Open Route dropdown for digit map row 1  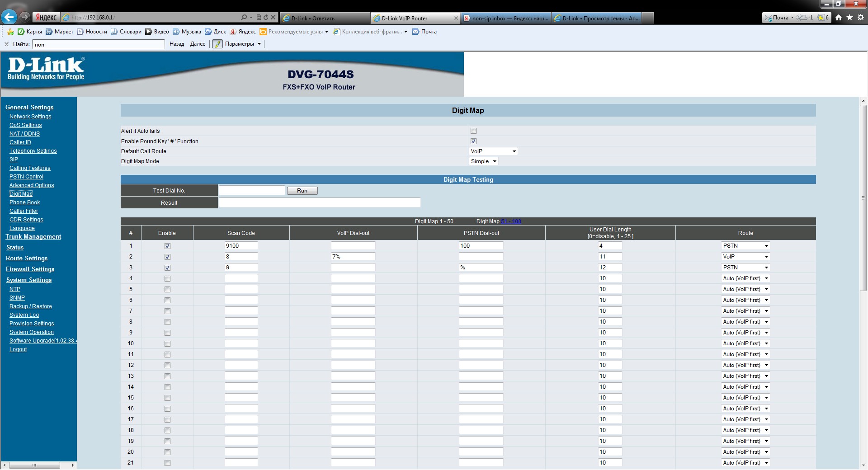click(x=745, y=246)
